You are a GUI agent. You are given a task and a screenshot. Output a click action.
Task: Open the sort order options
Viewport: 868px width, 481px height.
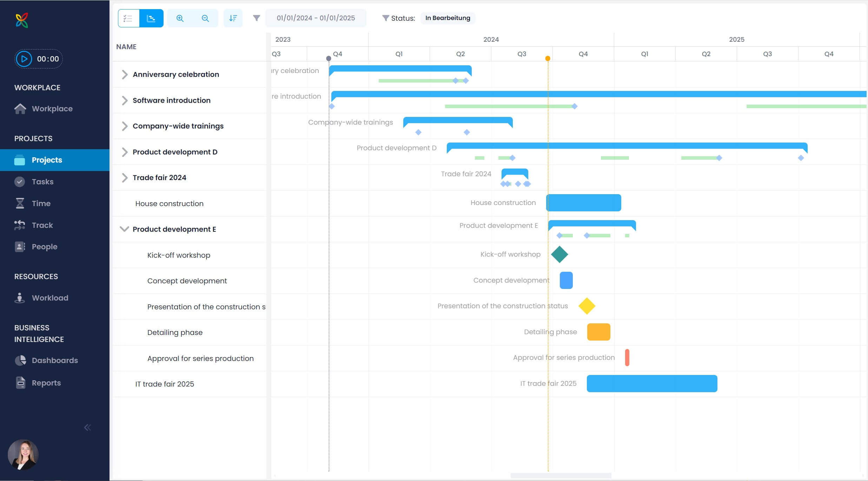click(x=233, y=18)
